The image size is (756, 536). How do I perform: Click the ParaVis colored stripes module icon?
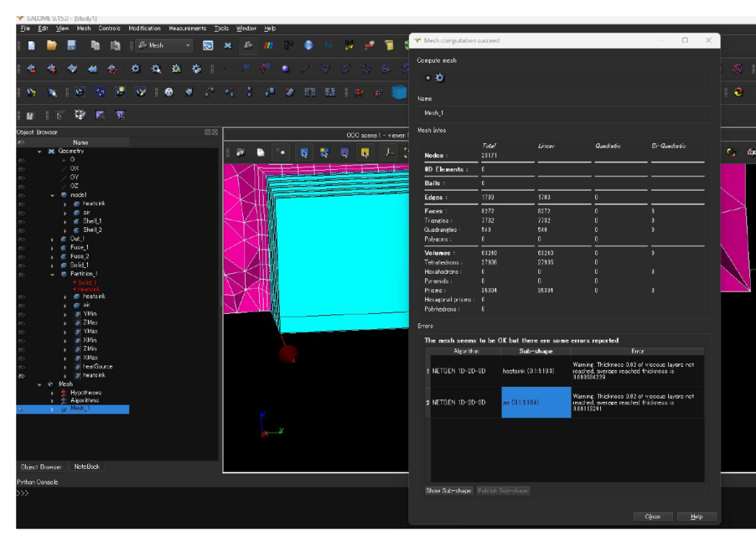coord(269,46)
